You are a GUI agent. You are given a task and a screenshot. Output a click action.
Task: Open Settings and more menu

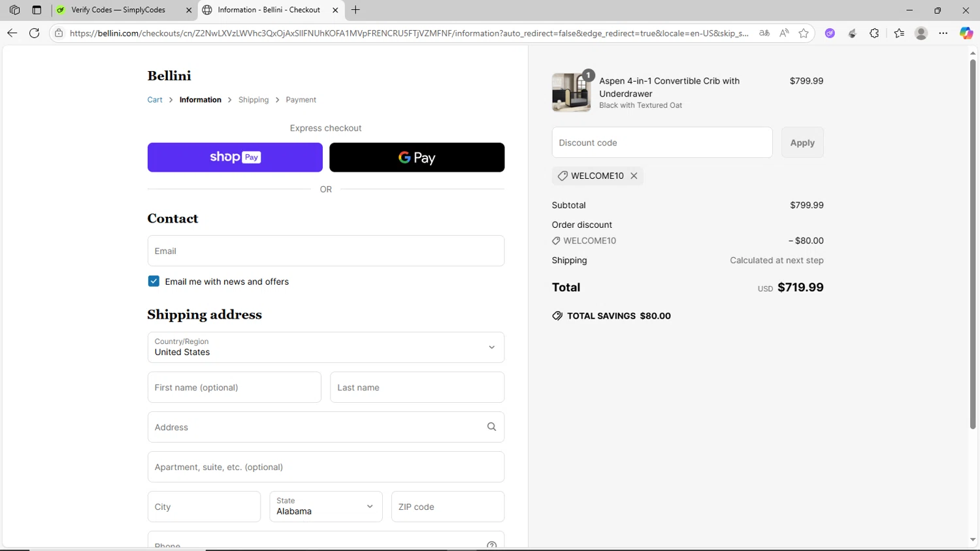click(x=943, y=33)
